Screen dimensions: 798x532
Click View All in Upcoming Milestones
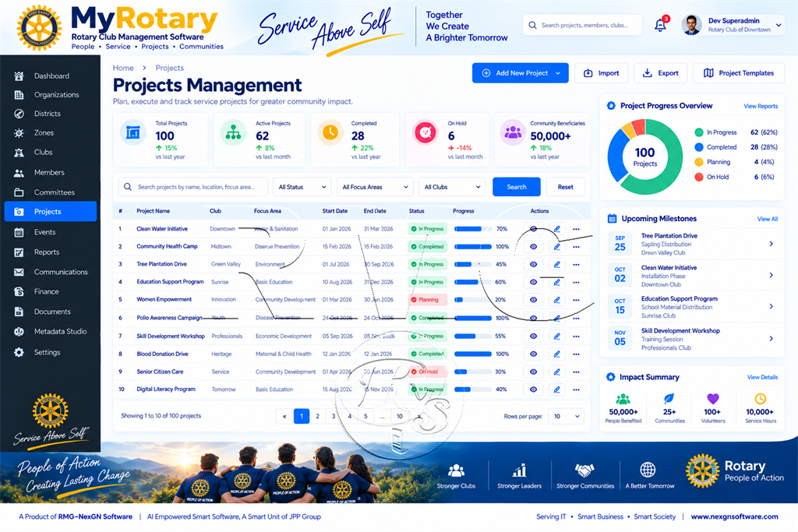768,219
